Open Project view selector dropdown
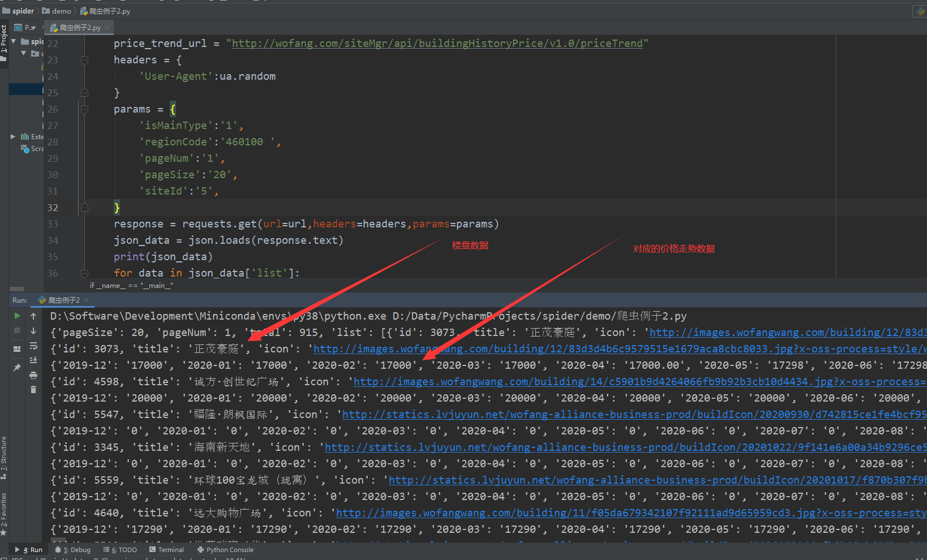Viewport: 927px width, 560px height. (25, 27)
